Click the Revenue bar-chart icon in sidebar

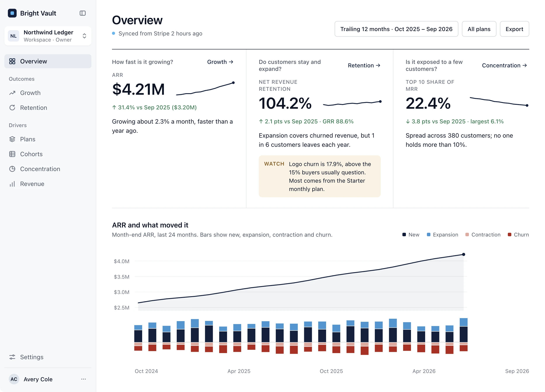(x=12, y=184)
